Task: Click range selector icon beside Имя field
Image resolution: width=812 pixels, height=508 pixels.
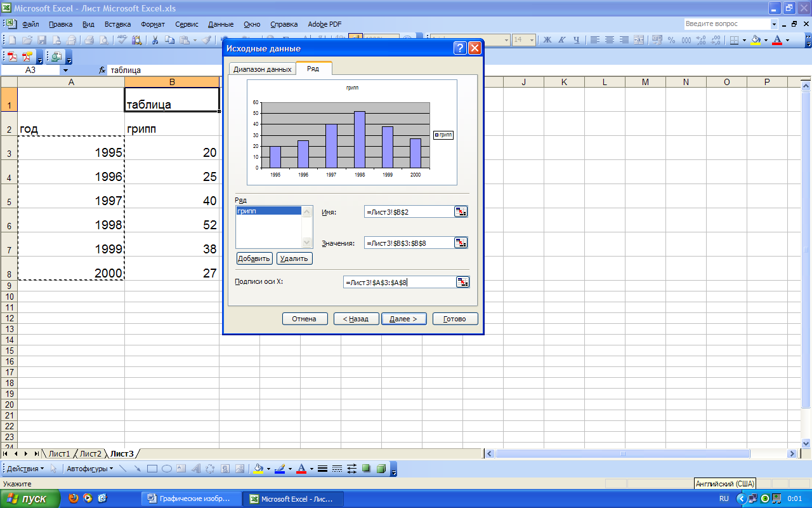Action: pos(461,212)
